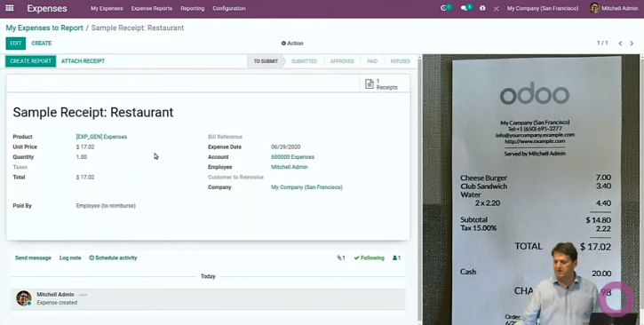Click the attachments paperclip counter
The height and width of the screenshot is (325, 644).
341,258
